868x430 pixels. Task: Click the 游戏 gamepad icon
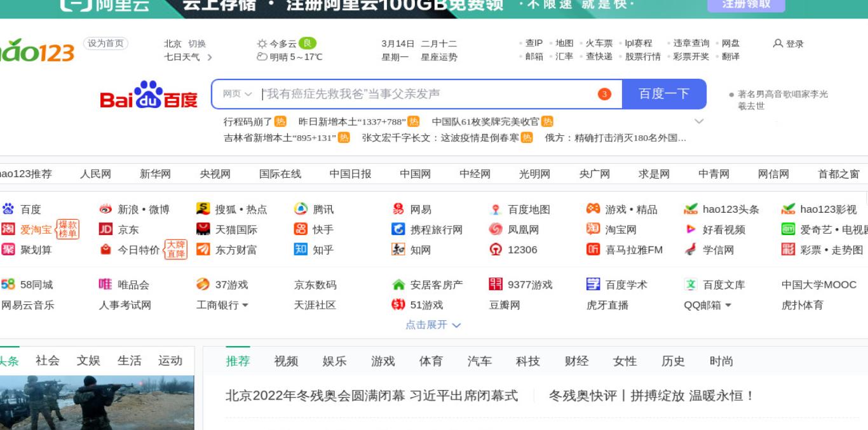[593, 210]
